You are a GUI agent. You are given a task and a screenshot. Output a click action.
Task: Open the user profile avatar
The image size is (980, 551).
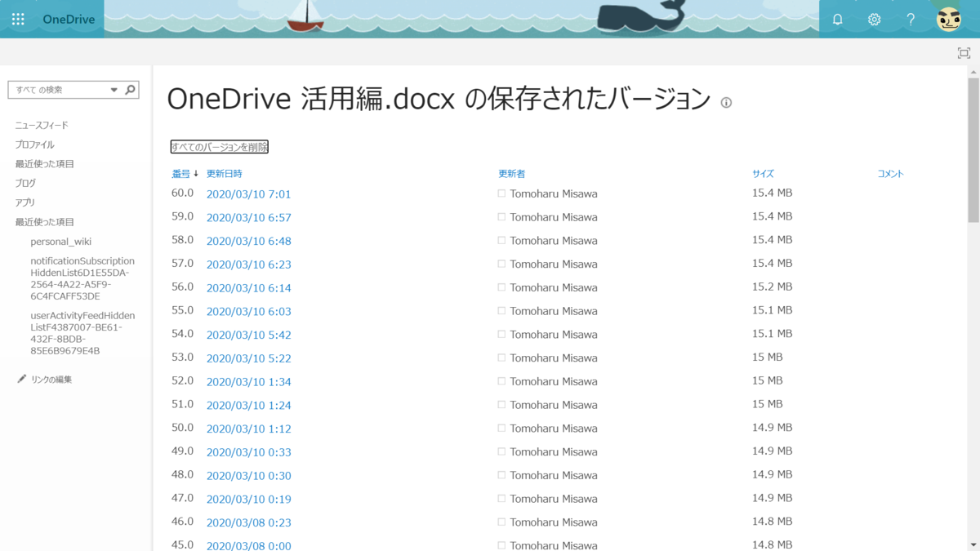(948, 19)
